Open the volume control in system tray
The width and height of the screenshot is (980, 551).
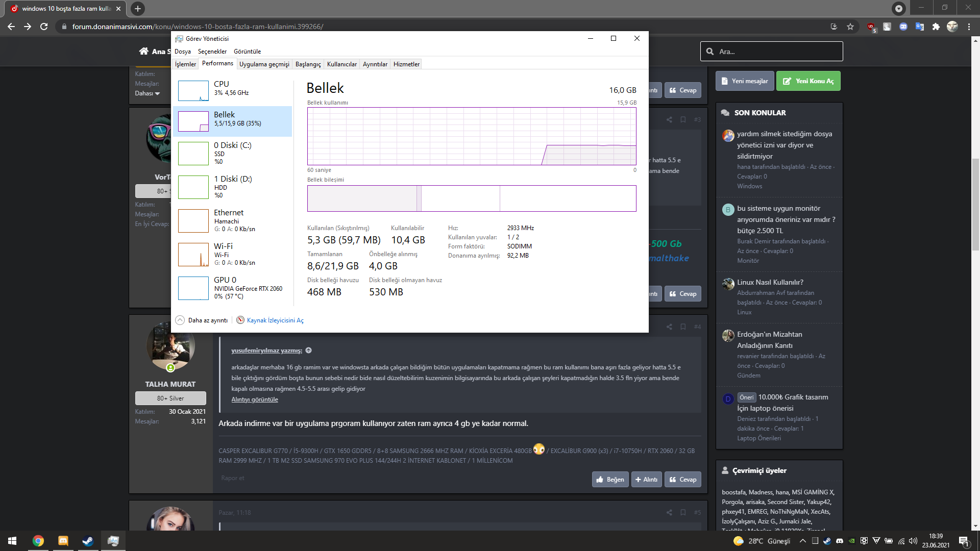pos(913,541)
